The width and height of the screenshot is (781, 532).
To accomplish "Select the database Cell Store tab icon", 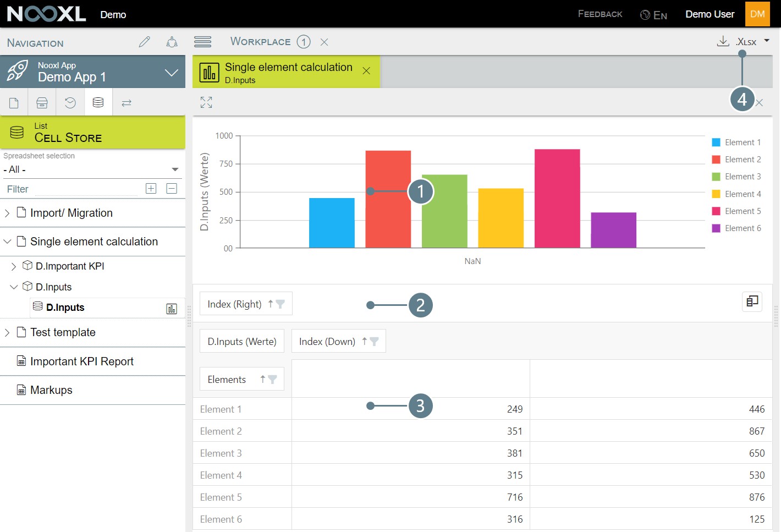I will [x=98, y=103].
